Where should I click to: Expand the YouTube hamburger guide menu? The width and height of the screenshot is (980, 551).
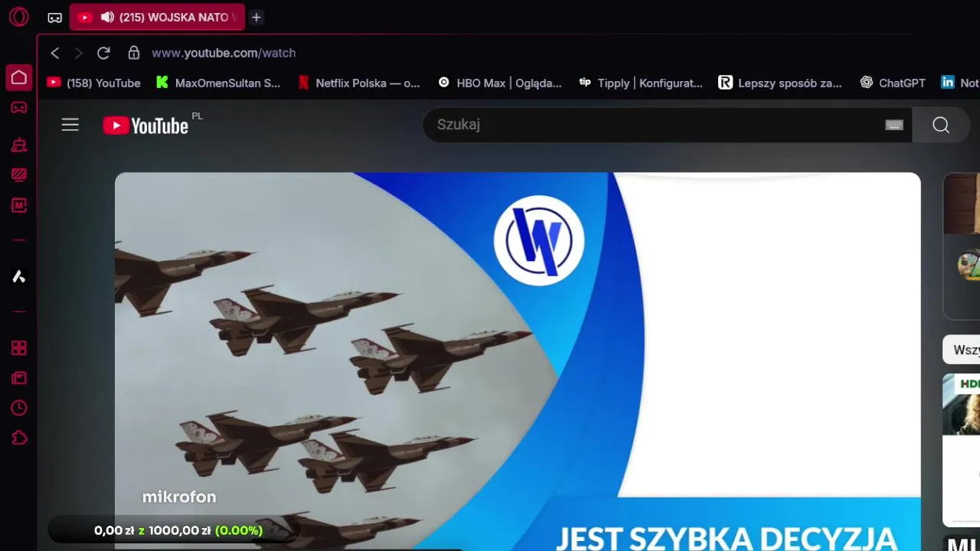tap(70, 125)
